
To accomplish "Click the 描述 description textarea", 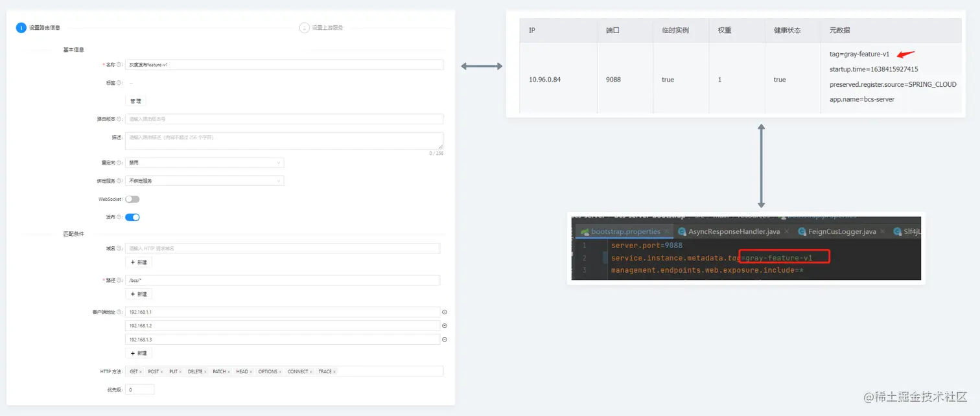I will pyautogui.click(x=284, y=141).
